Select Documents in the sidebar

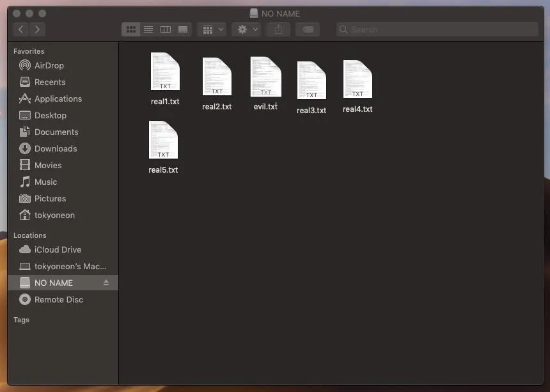coord(63,132)
